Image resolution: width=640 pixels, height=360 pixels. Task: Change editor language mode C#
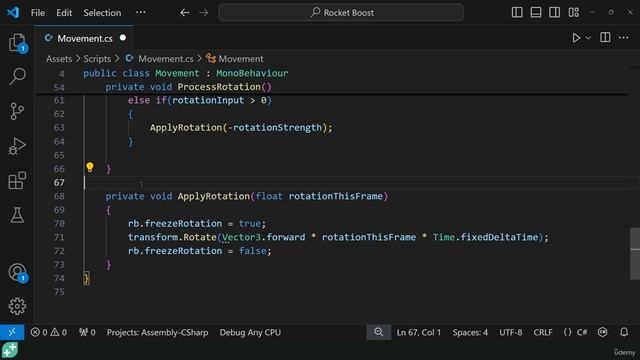point(582,332)
